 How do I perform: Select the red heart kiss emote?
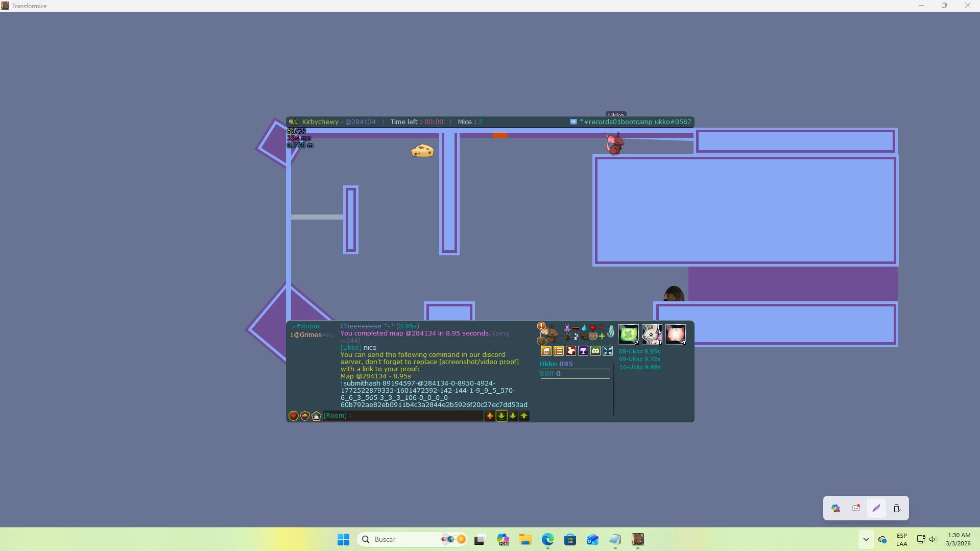click(593, 328)
